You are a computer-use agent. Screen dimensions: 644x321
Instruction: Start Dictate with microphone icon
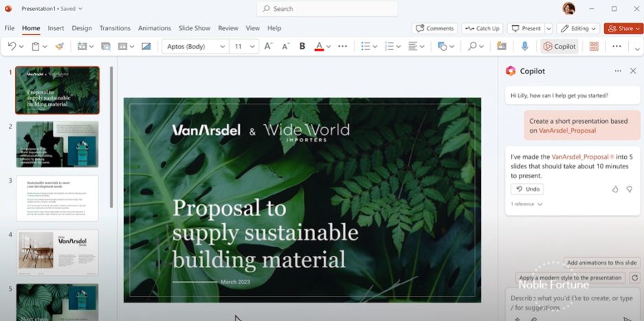coord(524,46)
